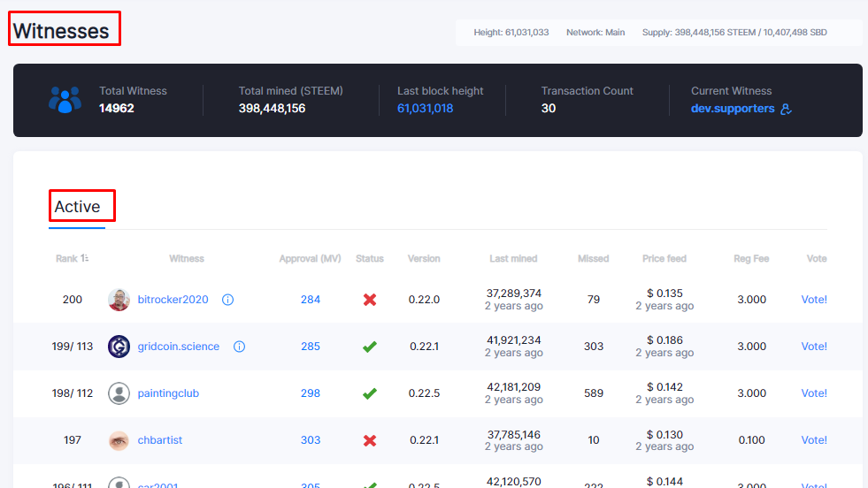Click the Vote column header

click(x=817, y=258)
